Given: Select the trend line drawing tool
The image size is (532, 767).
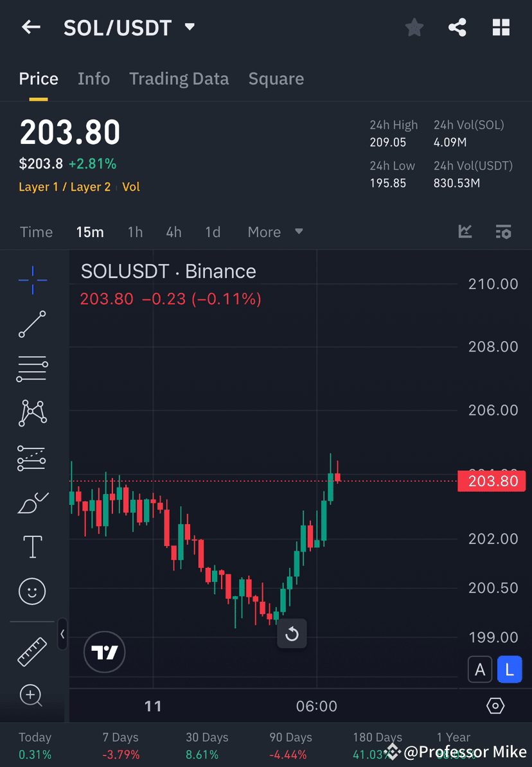Looking at the screenshot, I should pyautogui.click(x=32, y=324).
